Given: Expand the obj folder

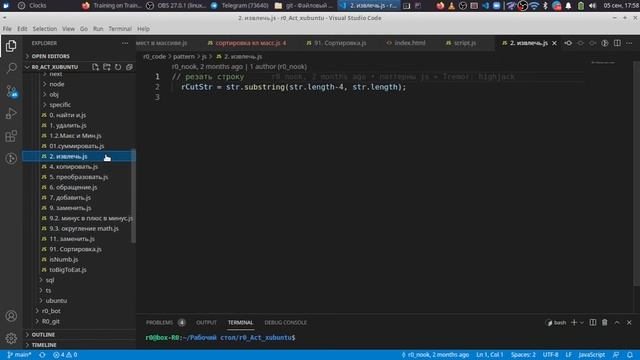Looking at the screenshot, I should 54,94.
